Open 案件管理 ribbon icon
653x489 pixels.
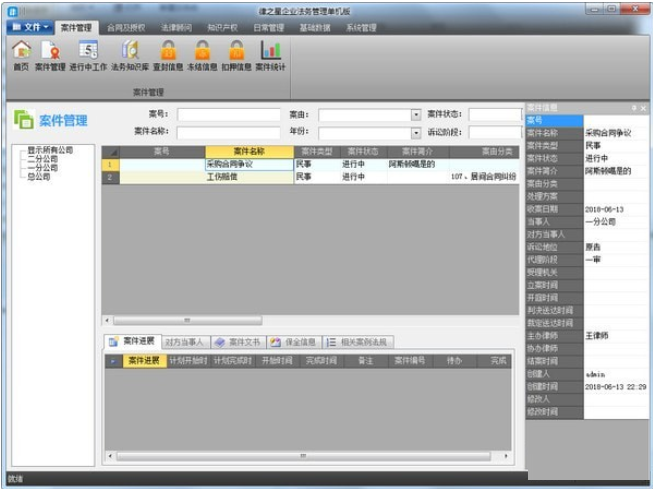(x=50, y=55)
